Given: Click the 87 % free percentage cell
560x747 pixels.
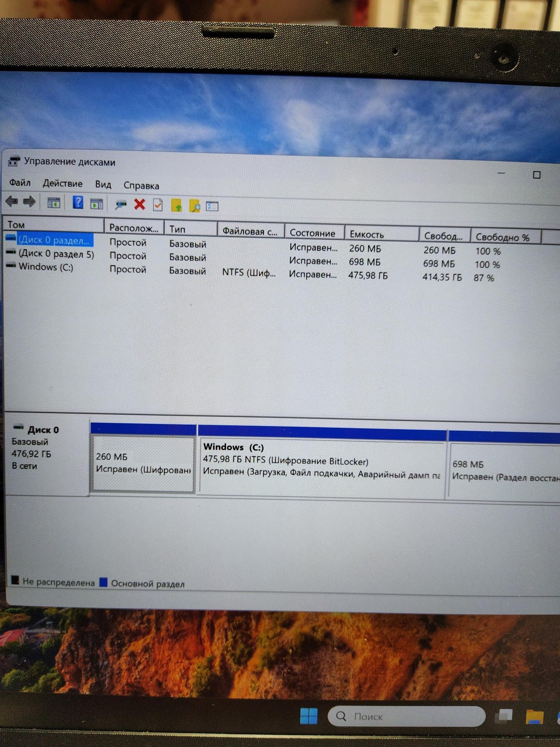Looking at the screenshot, I should pos(484,278).
